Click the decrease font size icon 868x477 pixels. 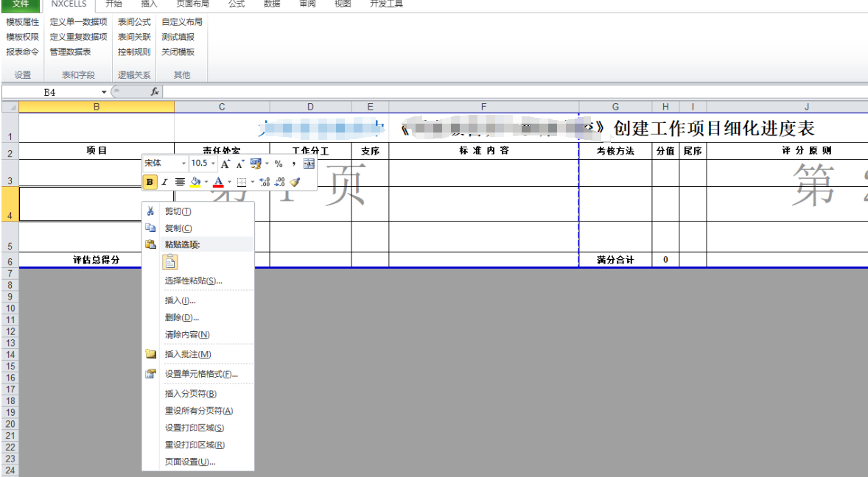(240, 163)
